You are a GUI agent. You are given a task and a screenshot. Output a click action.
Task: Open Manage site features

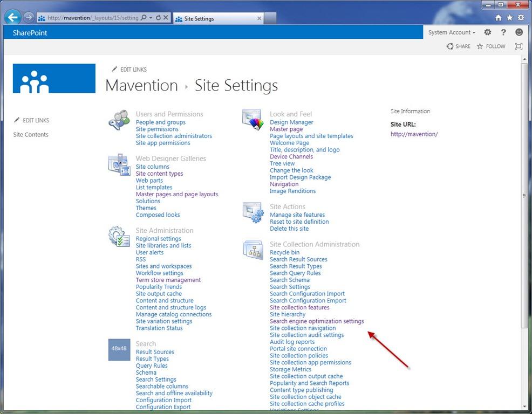tap(297, 215)
